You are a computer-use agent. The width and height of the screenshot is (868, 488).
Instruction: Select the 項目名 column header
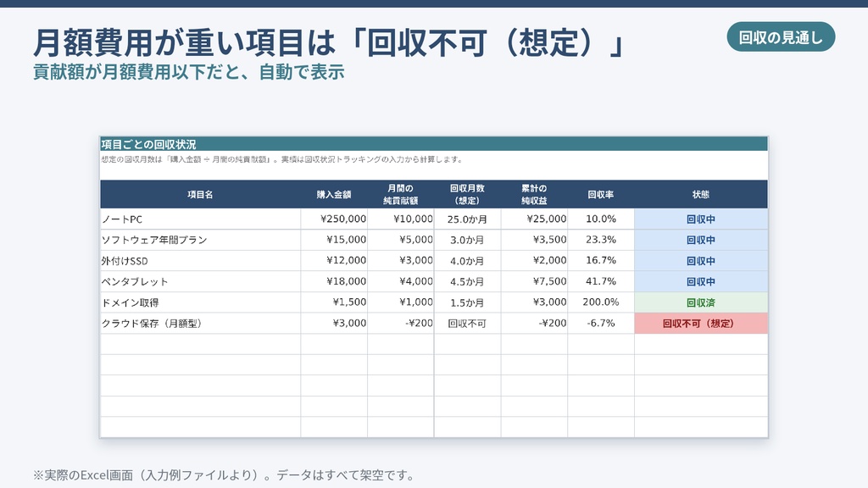point(200,194)
